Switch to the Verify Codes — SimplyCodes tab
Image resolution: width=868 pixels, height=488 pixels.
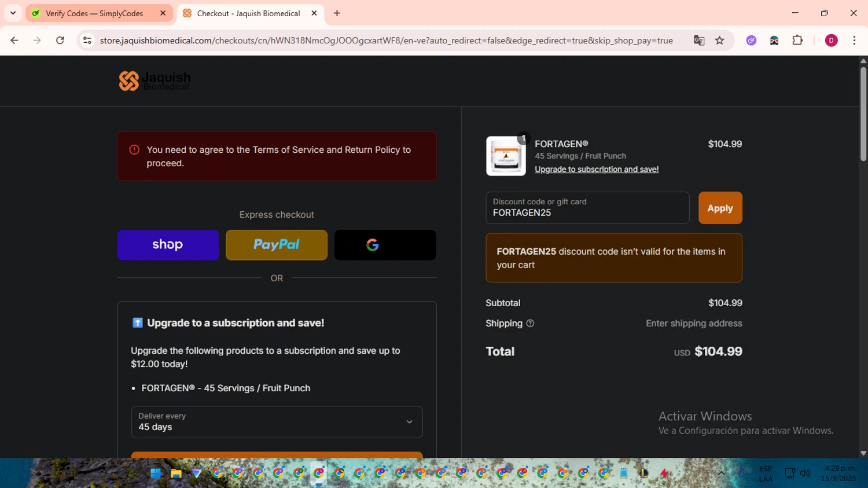(94, 13)
